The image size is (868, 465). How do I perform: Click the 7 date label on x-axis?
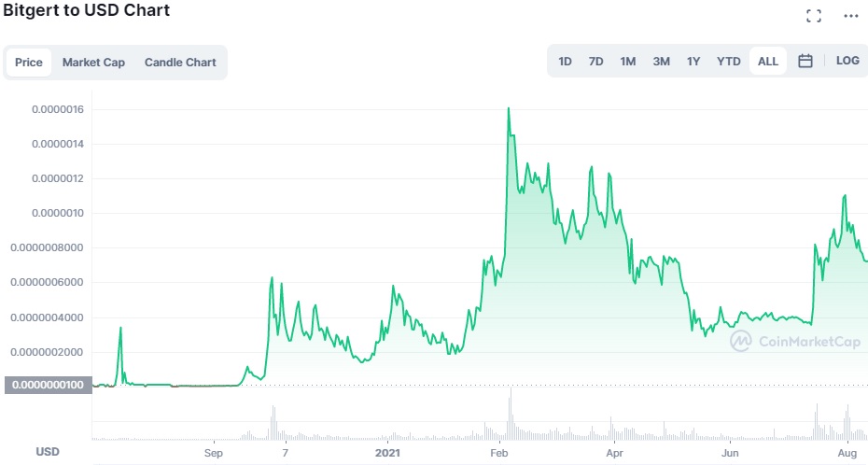tap(285, 453)
